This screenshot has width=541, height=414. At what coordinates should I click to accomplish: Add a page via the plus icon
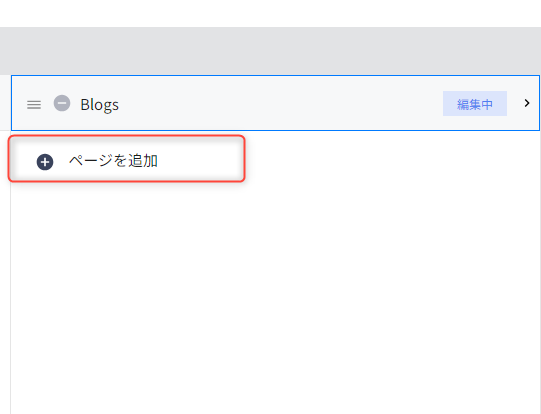click(x=45, y=162)
